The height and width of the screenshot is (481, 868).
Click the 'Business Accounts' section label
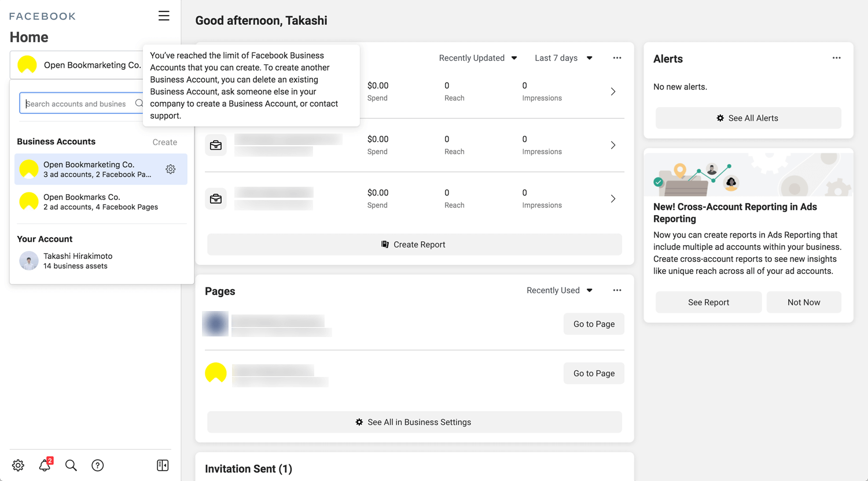tap(56, 142)
